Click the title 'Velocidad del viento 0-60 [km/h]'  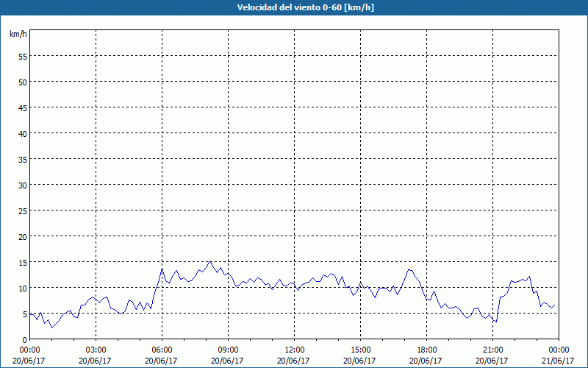(x=305, y=7)
